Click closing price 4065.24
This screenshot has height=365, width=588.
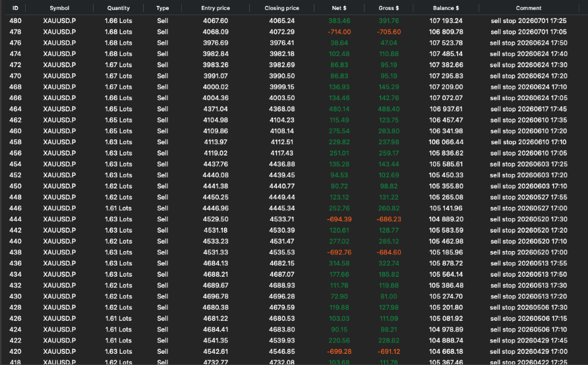pyautogui.click(x=281, y=21)
